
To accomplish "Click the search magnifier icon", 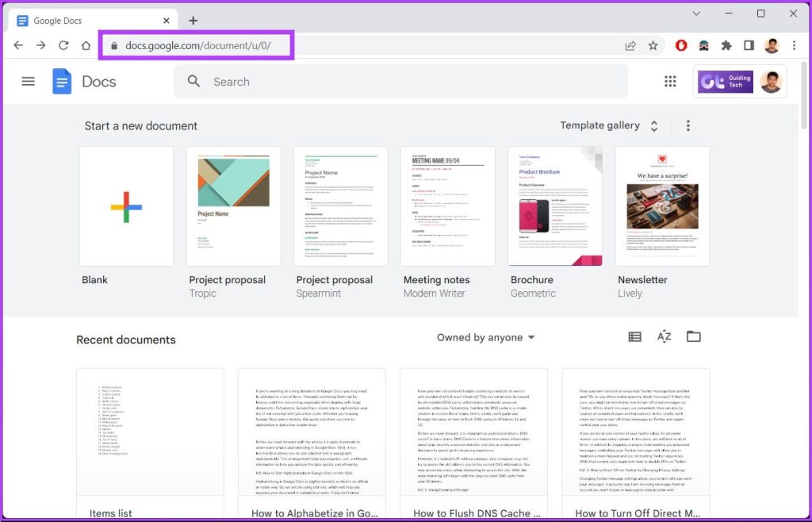I will pyautogui.click(x=194, y=81).
